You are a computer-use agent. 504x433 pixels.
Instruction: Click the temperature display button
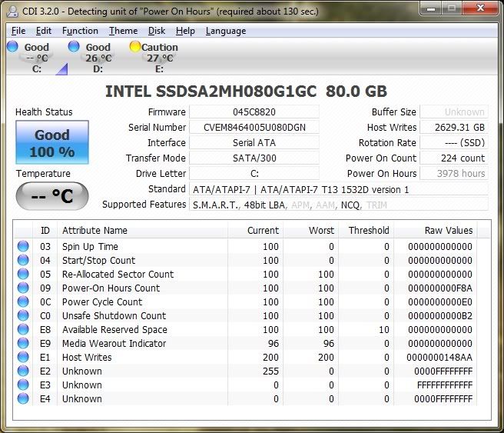[x=52, y=196]
